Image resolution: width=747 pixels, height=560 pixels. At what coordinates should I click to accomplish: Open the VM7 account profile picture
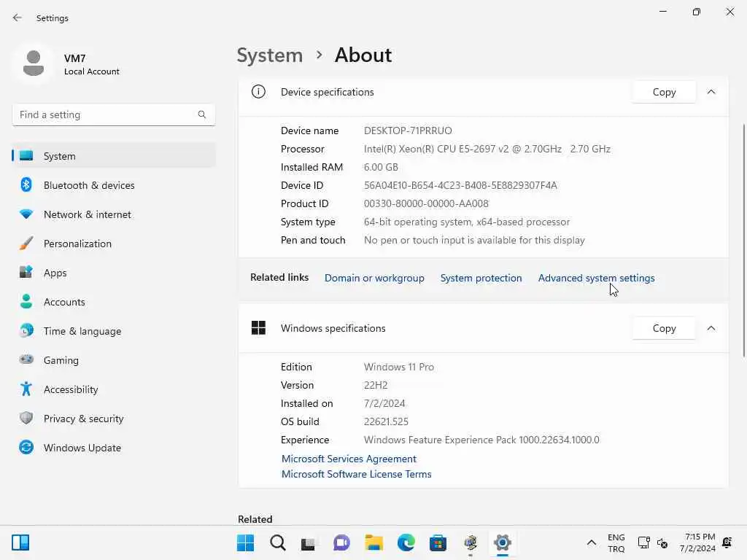pos(34,63)
